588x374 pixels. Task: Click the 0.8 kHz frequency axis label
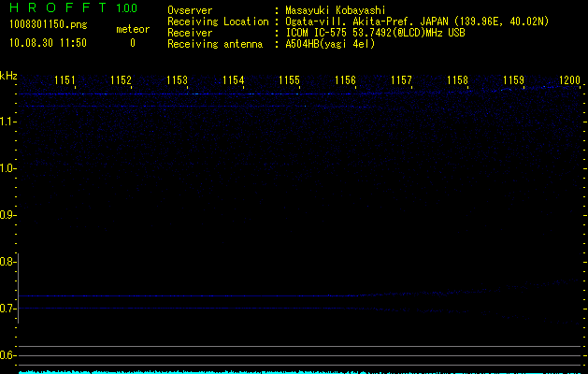[x=7, y=262]
